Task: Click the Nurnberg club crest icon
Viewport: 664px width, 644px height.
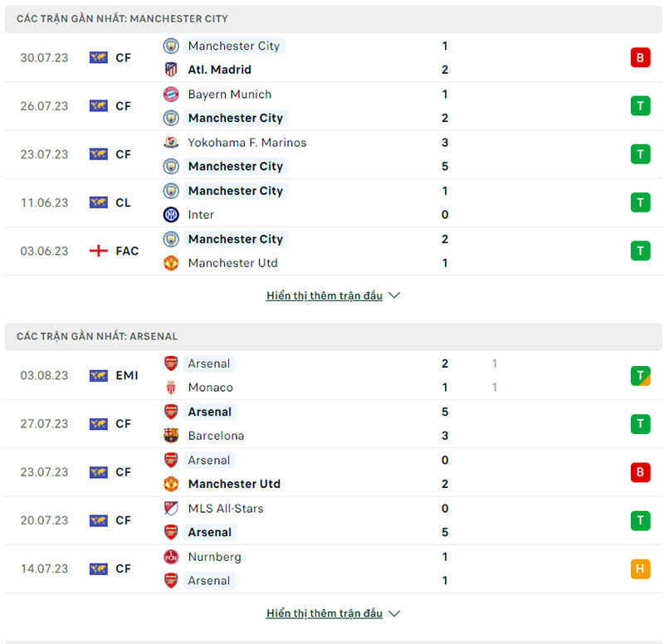Action: [171, 556]
